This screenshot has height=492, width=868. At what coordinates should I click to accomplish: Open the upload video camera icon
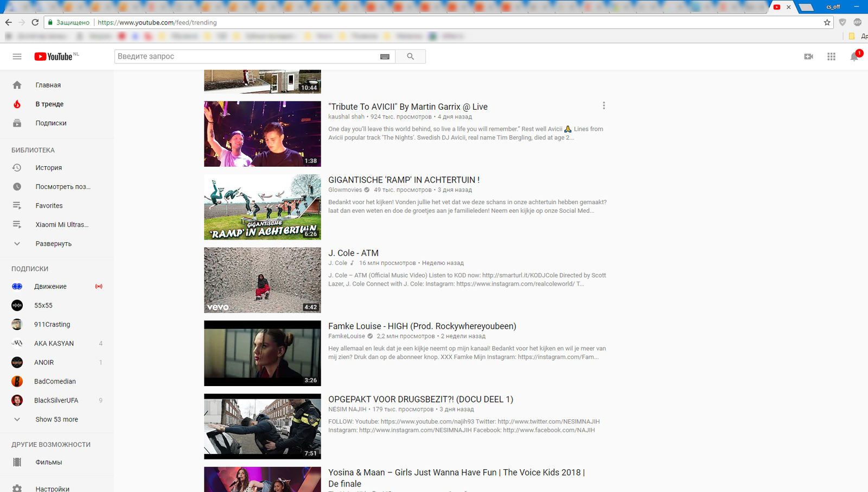point(808,56)
